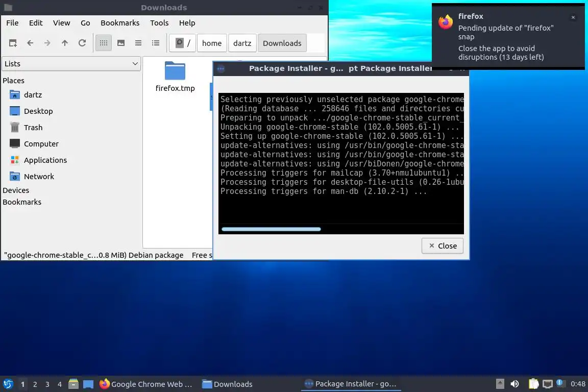Open a new tab in the file manager toolbar
The width and height of the screenshot is (588, 392).
tap(13, 43)
